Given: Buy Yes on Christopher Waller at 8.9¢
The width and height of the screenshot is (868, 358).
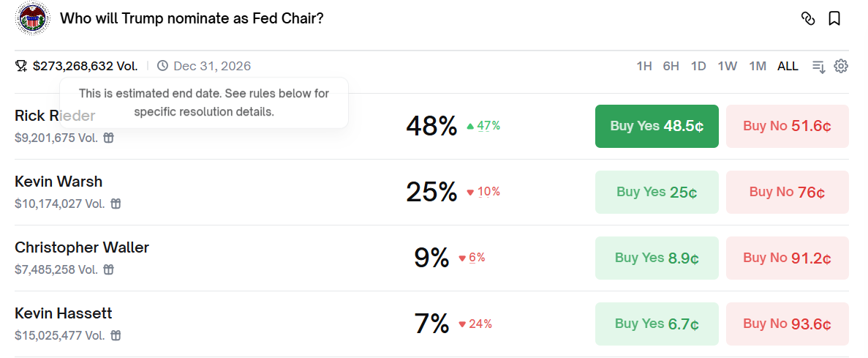Looking at the screenshot, I should pos(657,258).
